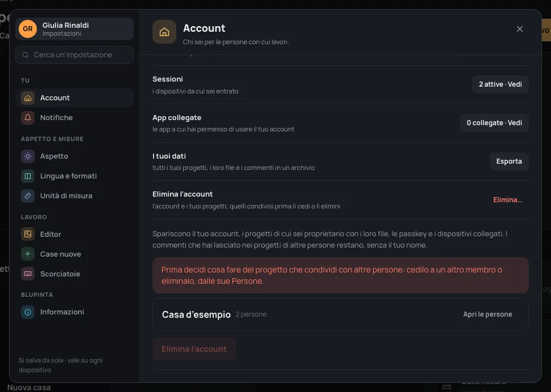Screen dimensions: 551x392
Task: Click the "2 persone" label
Action: click(x=251, y=315)
